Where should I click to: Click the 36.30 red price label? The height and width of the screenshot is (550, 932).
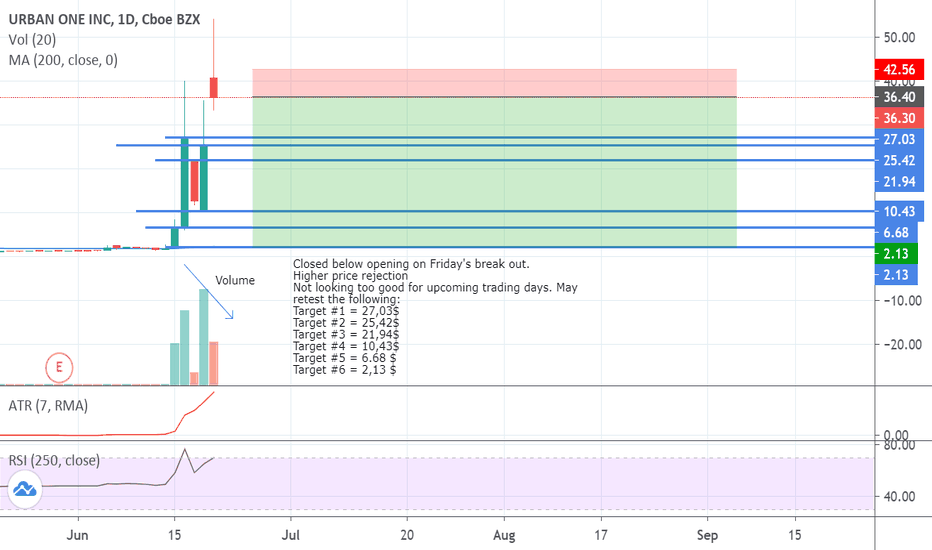pos(899,118)
